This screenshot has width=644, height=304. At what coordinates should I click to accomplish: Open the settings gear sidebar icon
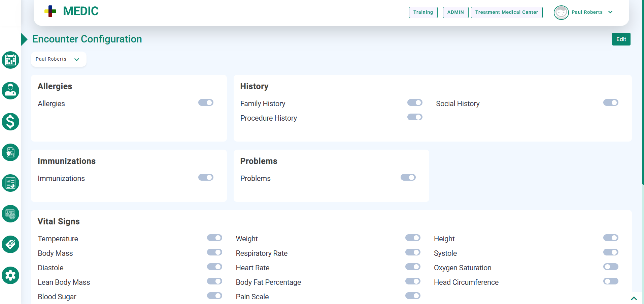[10, 275]
